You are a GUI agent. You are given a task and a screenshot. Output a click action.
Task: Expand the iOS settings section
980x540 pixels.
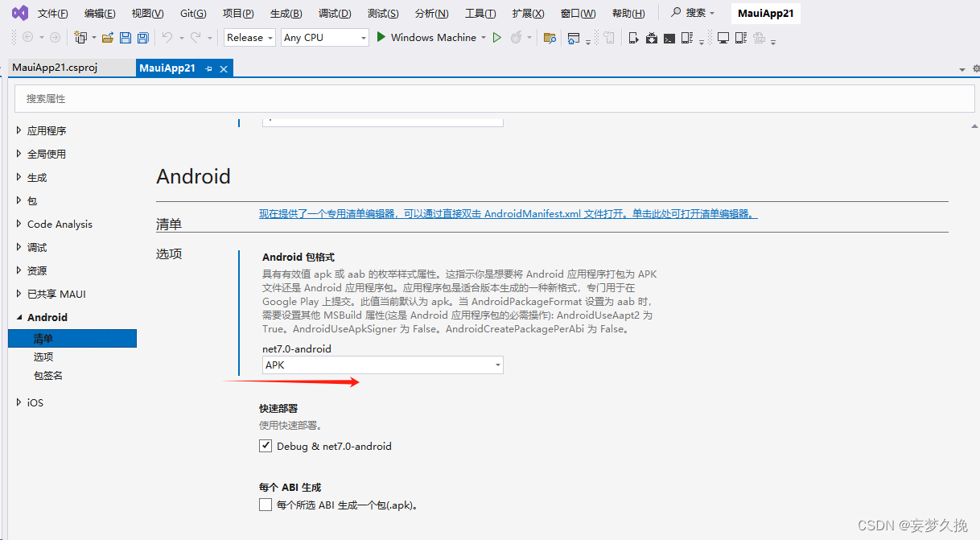(x=33, y=402)
